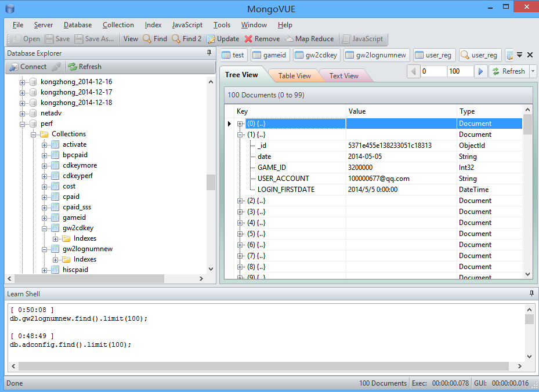
Task: Switch to Text View tab
Action: (x=343, y=76)
